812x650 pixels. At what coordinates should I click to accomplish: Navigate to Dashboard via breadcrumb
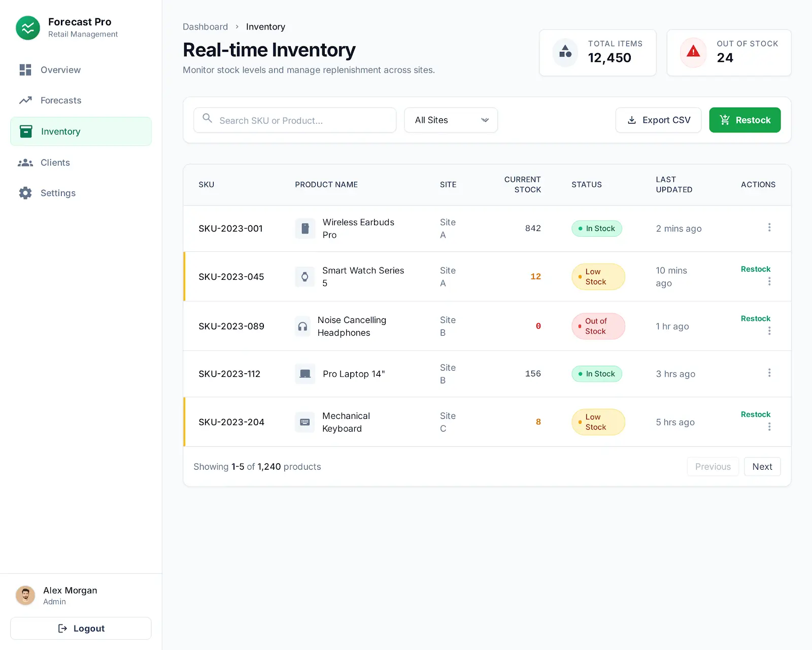[x=205, y=26]
